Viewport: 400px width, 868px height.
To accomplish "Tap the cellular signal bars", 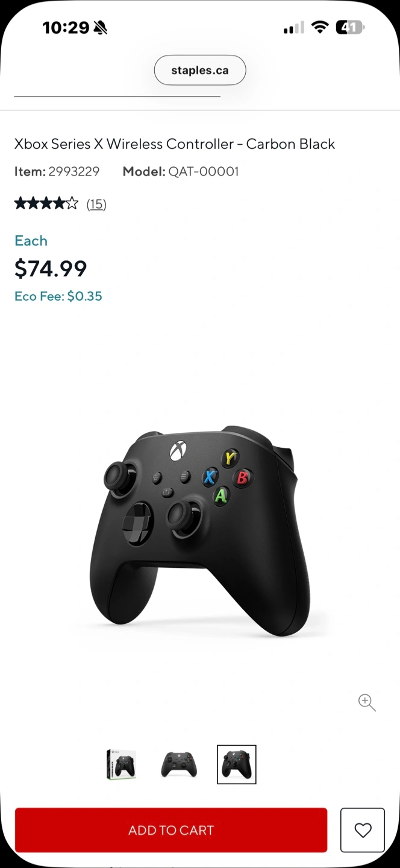I will tap(294, 28).
